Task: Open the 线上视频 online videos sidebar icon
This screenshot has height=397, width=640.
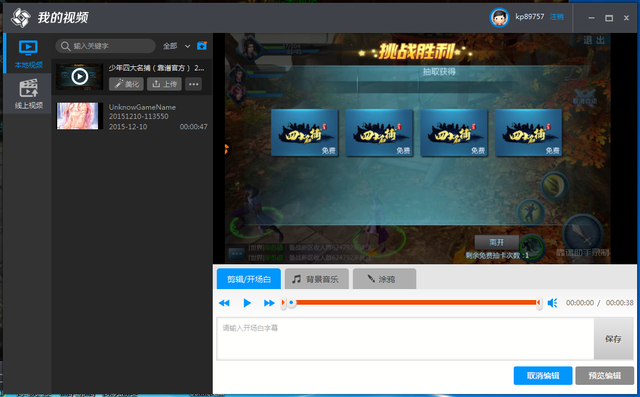Action: click(28, 94)
